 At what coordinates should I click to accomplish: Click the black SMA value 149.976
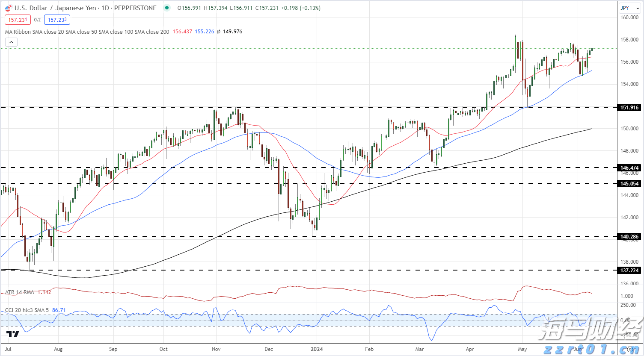click(232, 32)
